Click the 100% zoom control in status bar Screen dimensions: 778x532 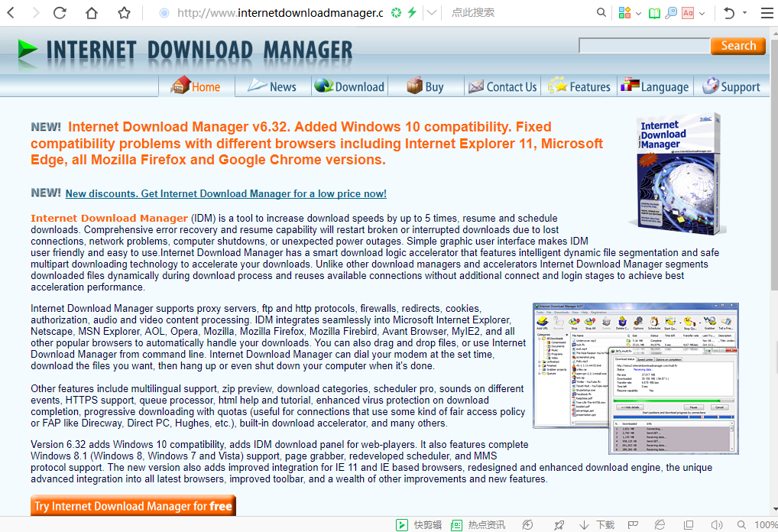coord(757,525)
